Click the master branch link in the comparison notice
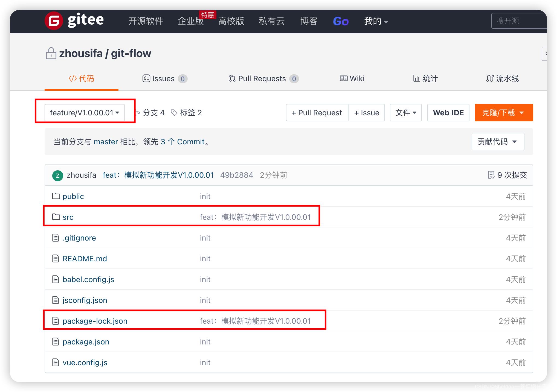 pyautogui.click(x=106, y=142)
